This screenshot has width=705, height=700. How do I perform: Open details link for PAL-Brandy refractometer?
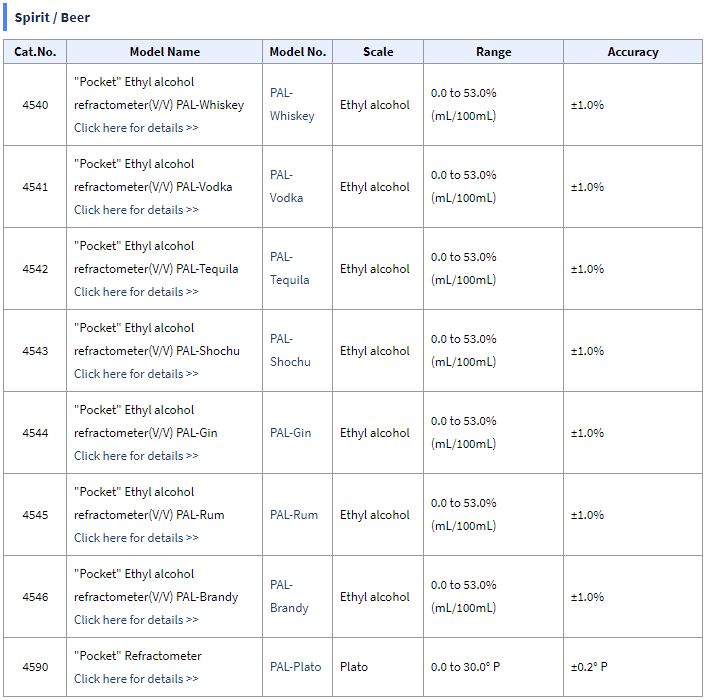coord(136,620)
